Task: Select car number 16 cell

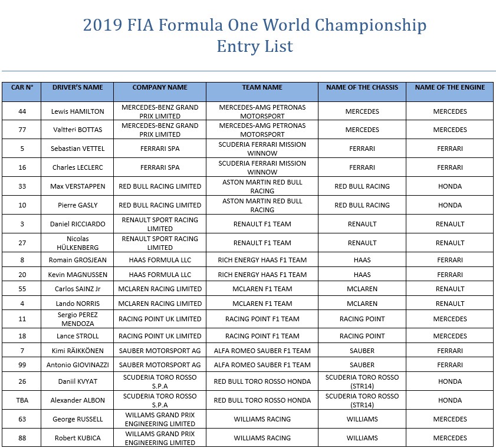Action: pos(22,167)
